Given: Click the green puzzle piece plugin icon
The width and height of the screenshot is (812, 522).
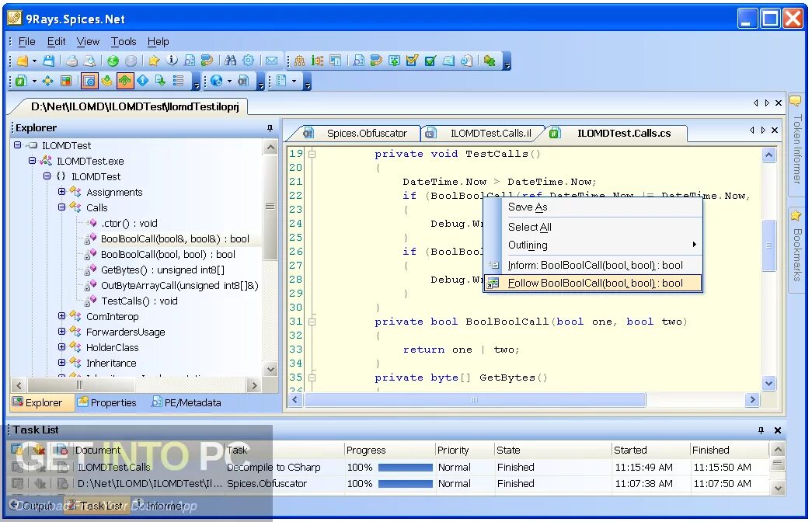Looking at the screenshot, I should point(490,61).
